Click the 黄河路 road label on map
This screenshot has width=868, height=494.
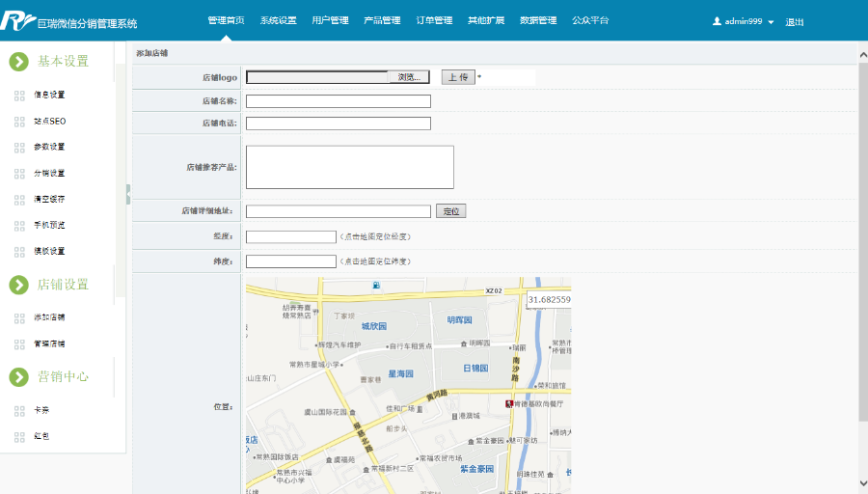tap(437, 396)
